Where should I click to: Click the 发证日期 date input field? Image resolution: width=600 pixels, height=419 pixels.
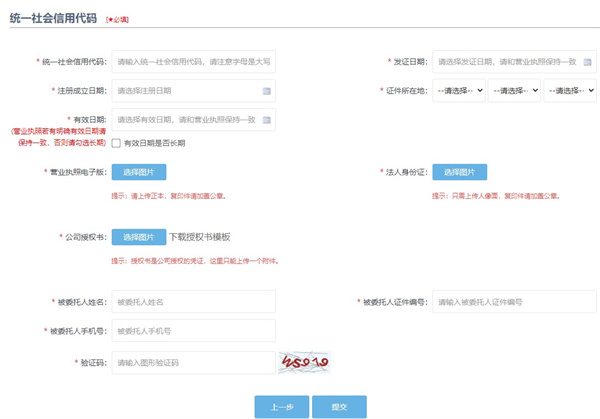click(514, 62)
